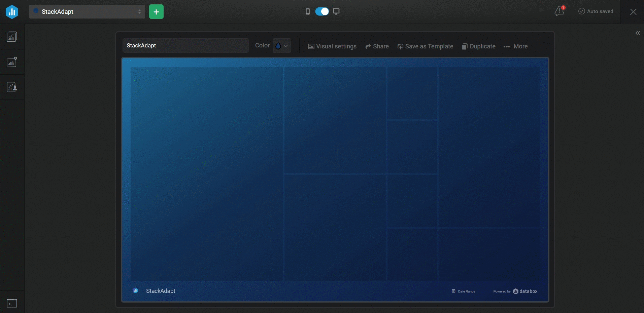The height and width of the screenshot is (313, 644).
Task: Open the More menu
Action: (515, 46)
